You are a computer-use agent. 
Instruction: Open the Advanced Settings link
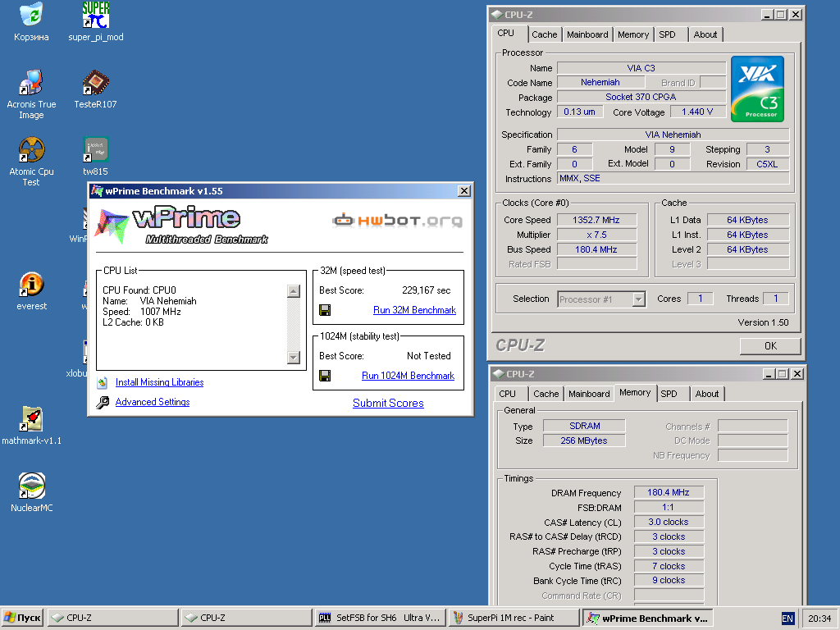(x=152, y=402)
